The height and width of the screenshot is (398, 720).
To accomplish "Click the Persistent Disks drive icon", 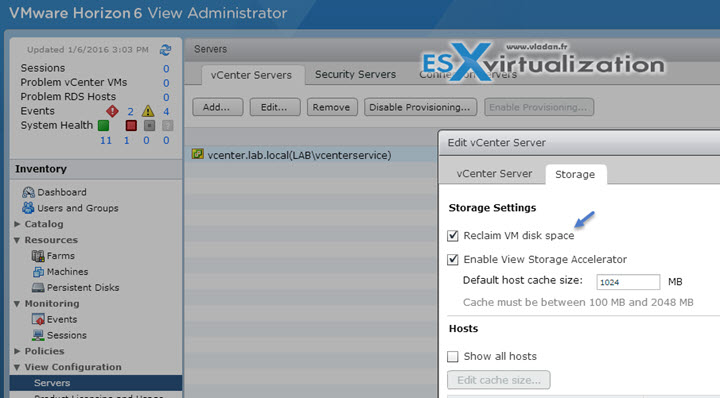I will [38, 288].
